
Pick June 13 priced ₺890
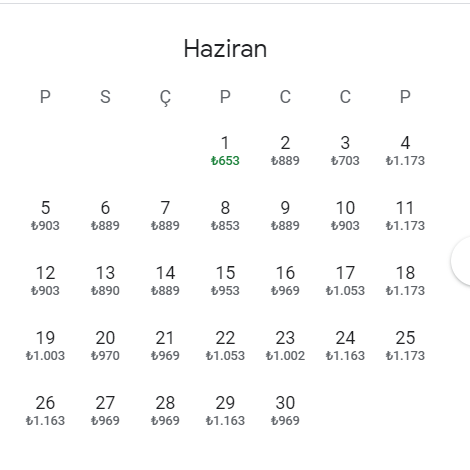coord(105,281)
